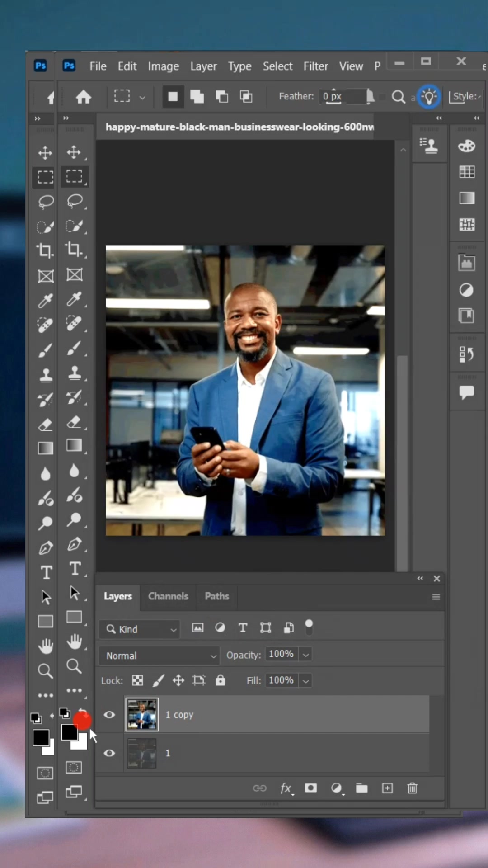Open the Layers panel hamburger menu
Screen dimensions: 488x868
(x=436, y=597)
